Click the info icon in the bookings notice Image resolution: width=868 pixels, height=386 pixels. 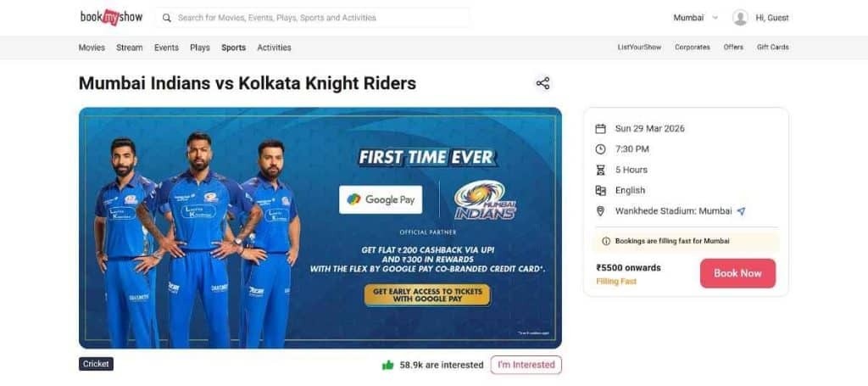606,242
